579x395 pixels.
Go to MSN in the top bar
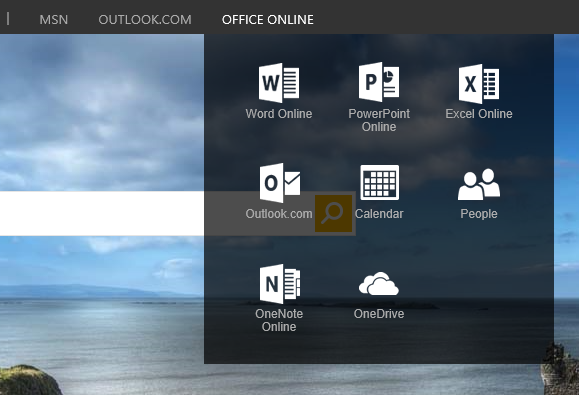click(x=54, y=20)
